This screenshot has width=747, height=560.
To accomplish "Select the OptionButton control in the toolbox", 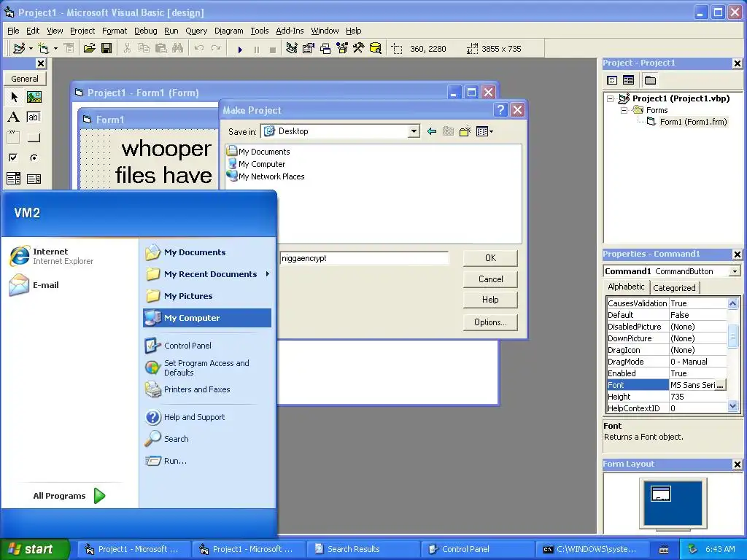I will coord(34,157).
